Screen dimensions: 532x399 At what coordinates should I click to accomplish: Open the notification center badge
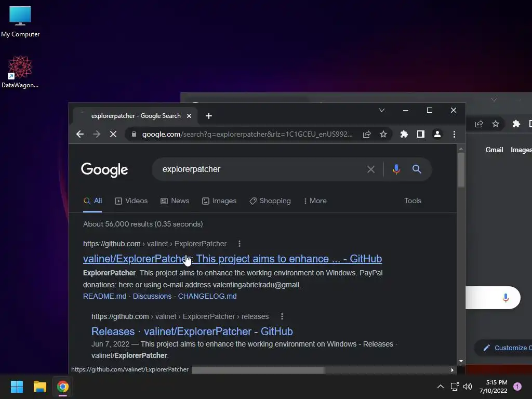coord(517,387)
